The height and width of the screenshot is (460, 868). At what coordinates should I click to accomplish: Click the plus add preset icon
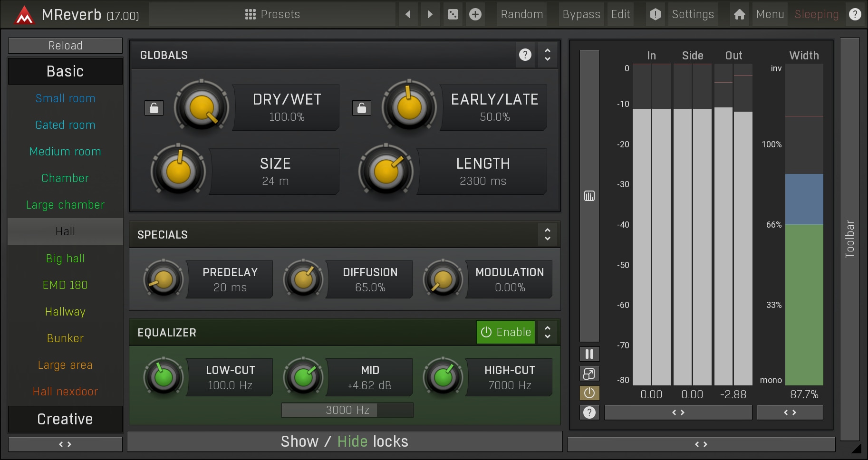pyautogui.click(x=475, y=14)
